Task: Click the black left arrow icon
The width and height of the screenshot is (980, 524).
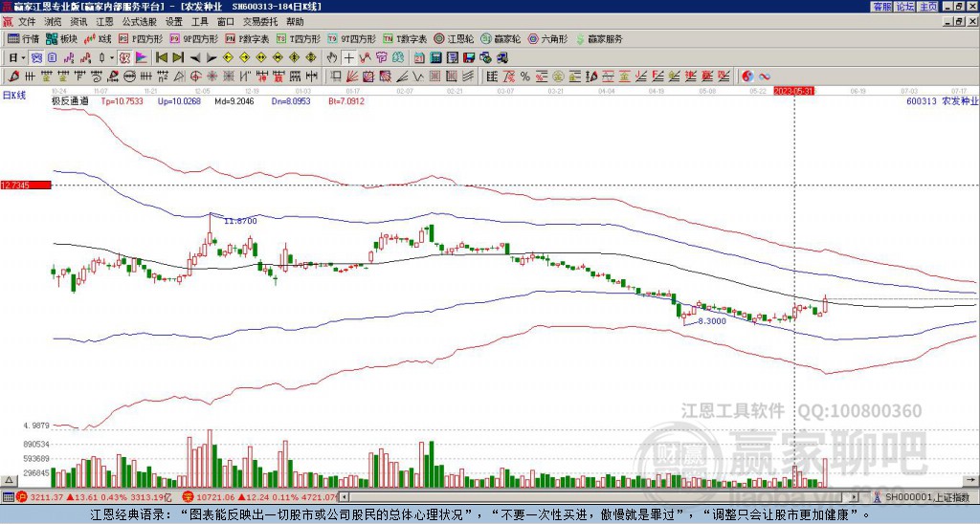Action: tap(195, 58)
